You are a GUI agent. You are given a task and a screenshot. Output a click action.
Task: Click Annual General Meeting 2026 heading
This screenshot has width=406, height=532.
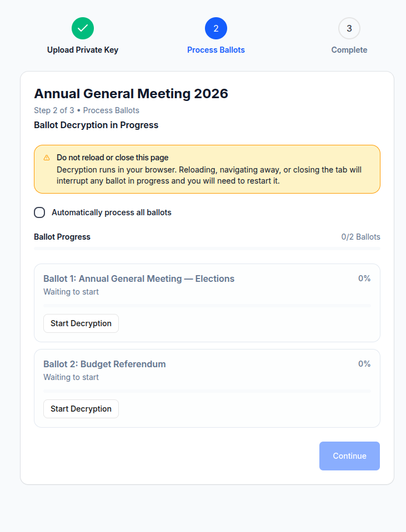point(131,94)
